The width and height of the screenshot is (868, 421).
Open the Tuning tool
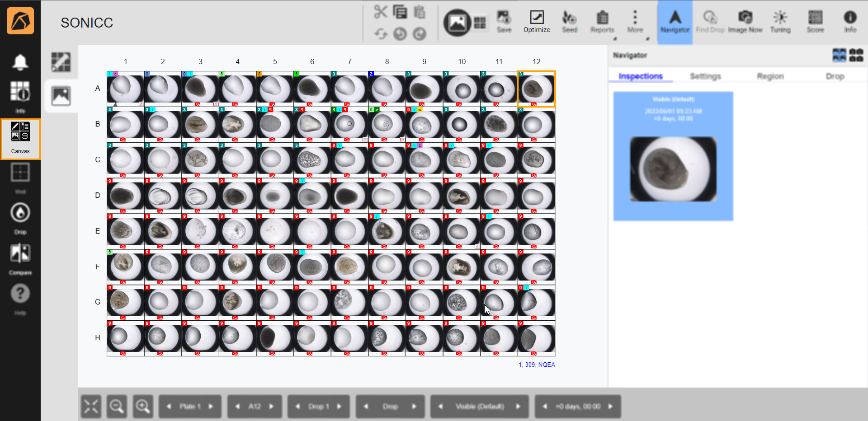(780, 22)
